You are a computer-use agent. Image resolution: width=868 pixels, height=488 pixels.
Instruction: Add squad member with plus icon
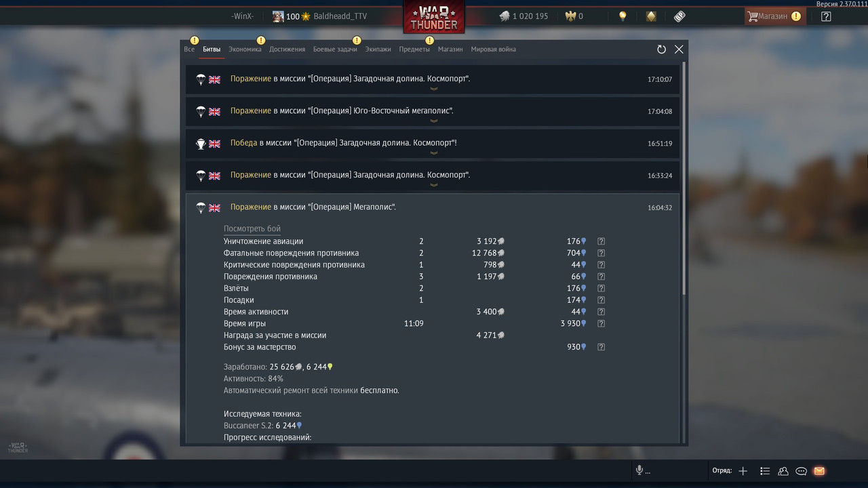(743, 471)
